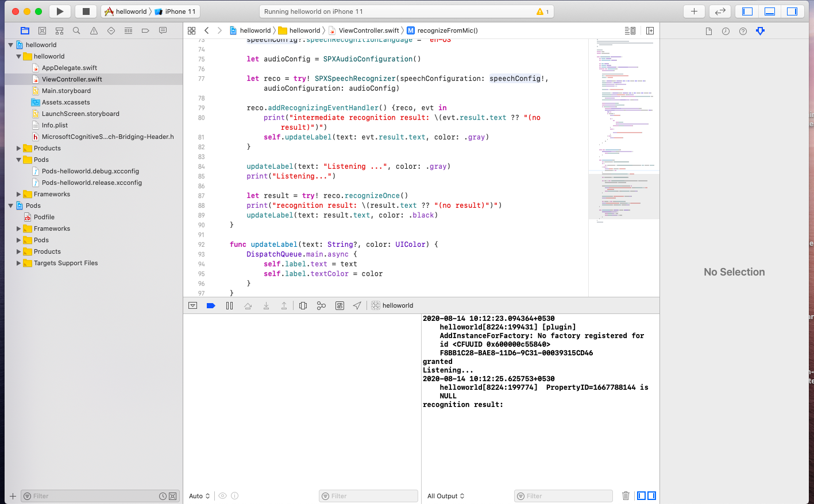Toggle the minimap panel icon
The image size is (814, 504).
(630, 30)
